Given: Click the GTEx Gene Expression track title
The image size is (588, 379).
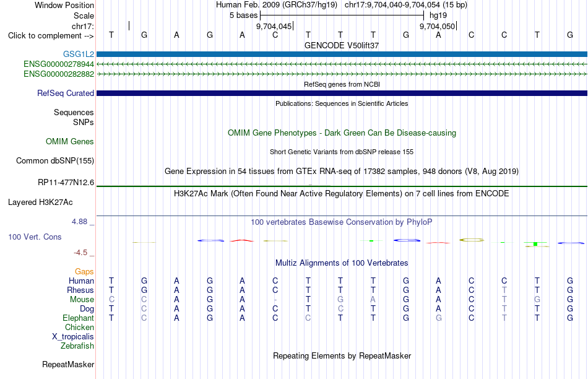Looking at the screenshot, I should coord(342,171).
